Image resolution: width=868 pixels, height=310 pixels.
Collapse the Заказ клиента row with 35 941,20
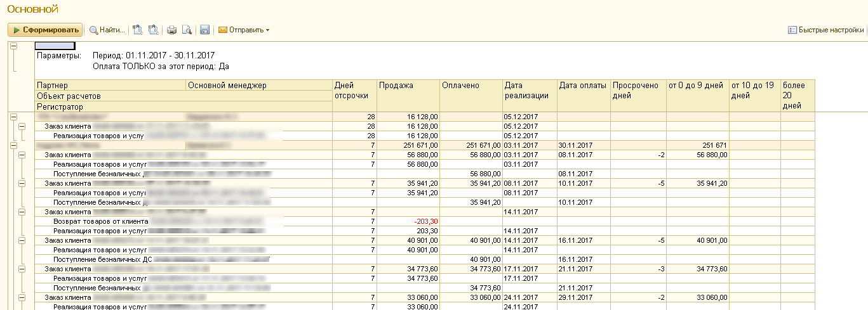[22, 183]
